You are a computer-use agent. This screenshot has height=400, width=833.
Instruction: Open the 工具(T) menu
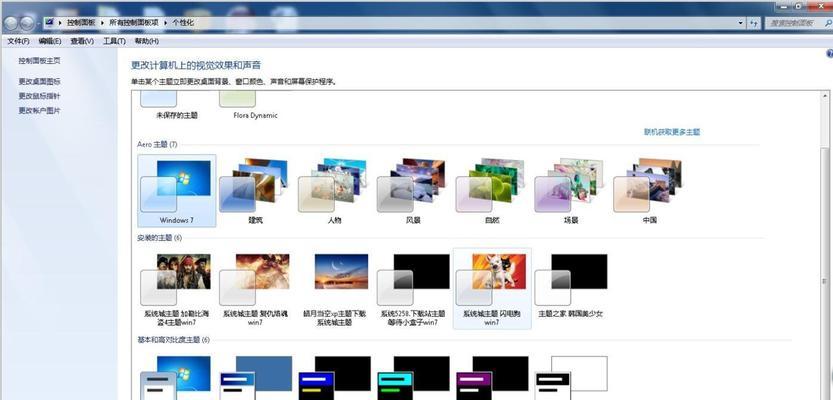[x=114, y=41]
